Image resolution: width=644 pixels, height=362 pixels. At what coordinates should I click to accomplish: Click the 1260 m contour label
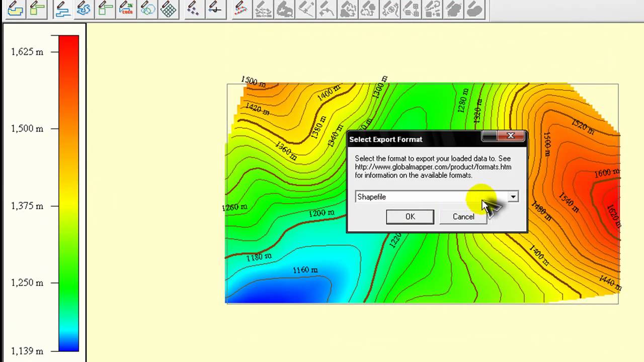click(234, 207)
